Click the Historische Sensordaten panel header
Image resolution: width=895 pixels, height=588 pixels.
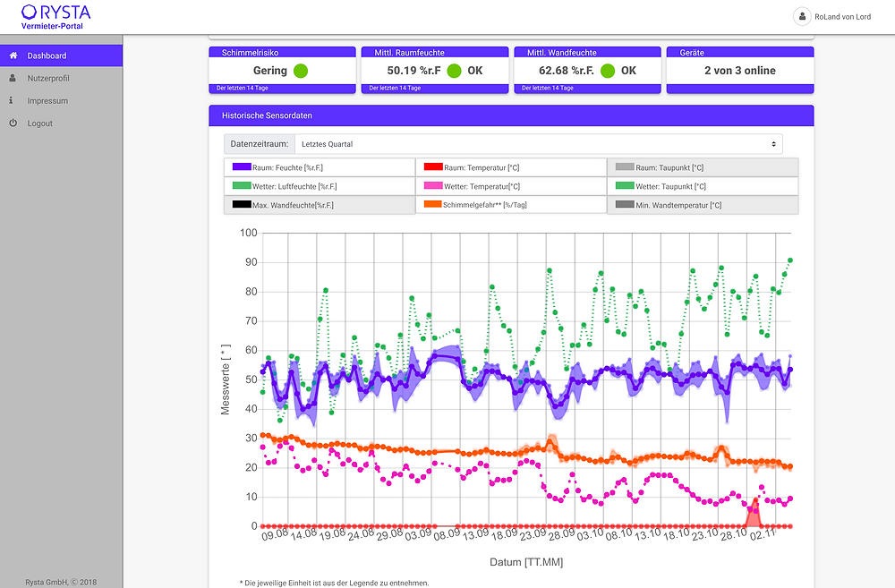(511, 115)
